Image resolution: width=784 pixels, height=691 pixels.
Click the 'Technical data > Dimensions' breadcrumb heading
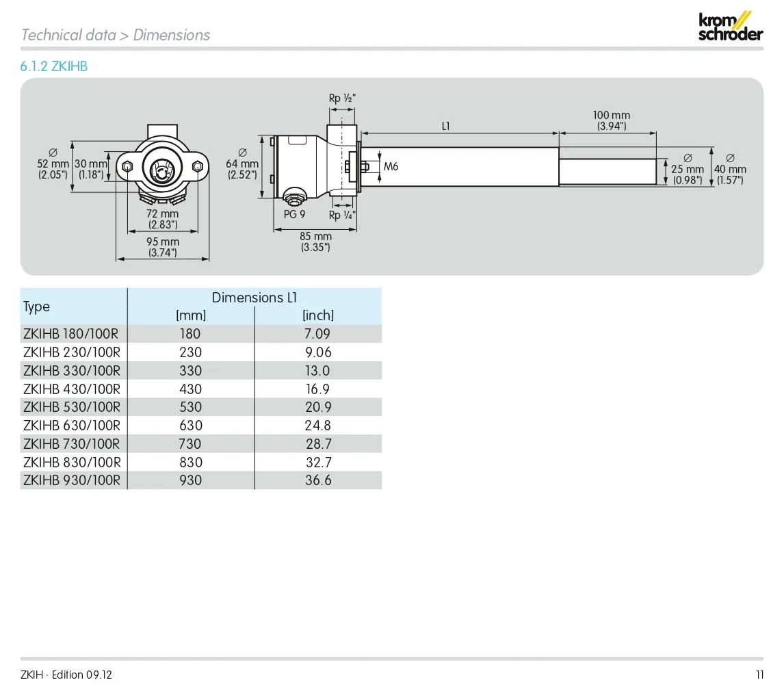116,35
